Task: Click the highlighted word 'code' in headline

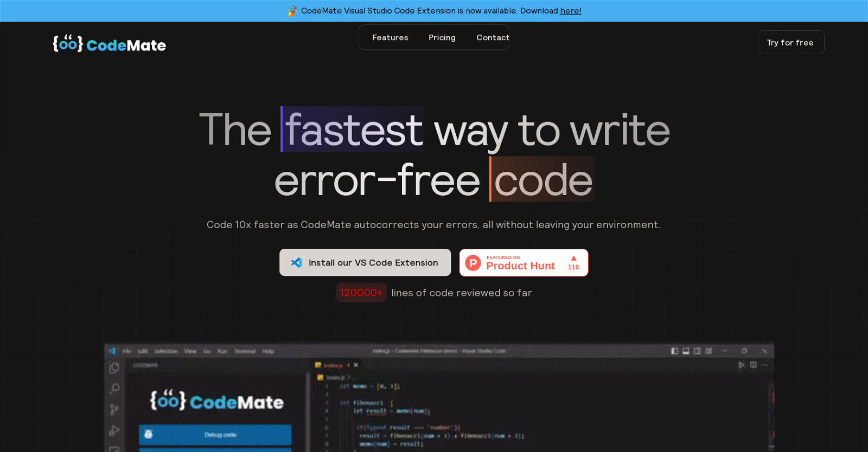Action: pyautogui.click(x=542, y=179)
